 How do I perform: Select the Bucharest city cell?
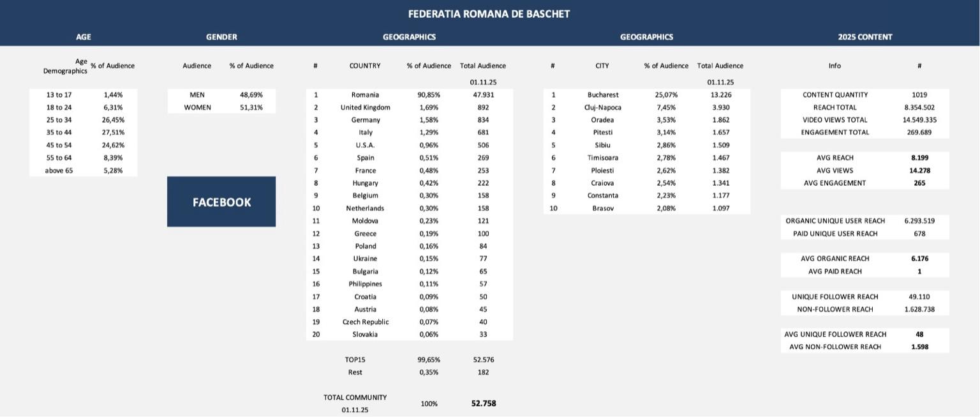(603, 95)
